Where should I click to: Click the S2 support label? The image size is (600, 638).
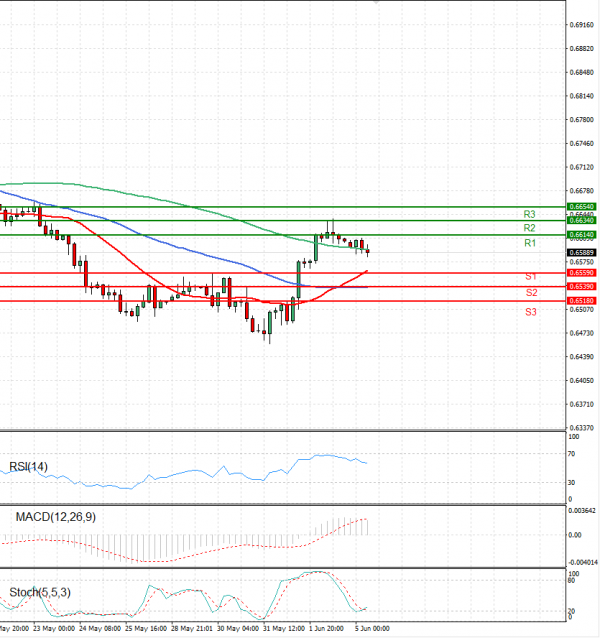pos(530,292)
